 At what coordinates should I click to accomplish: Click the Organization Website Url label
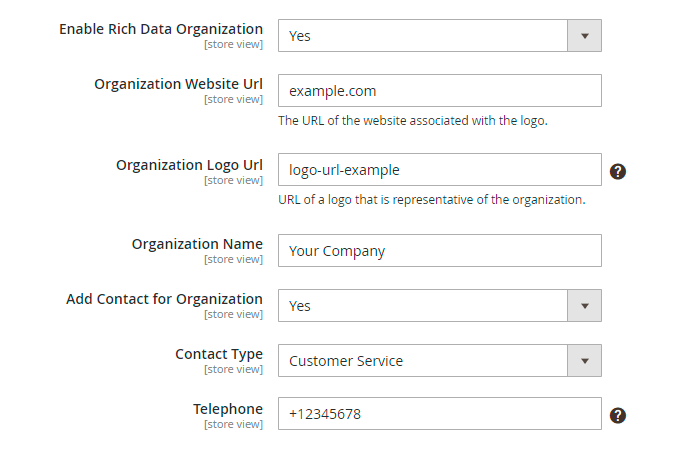[178, 84]
